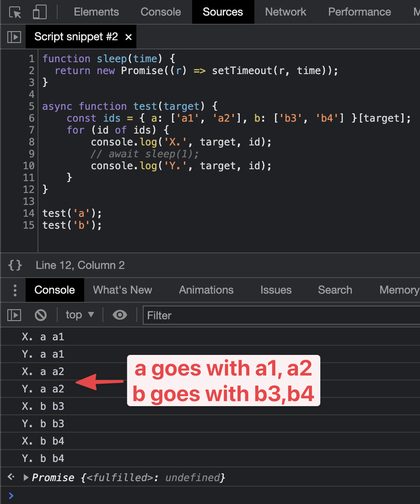Click the console Filter input field
The height and width of the screenshot is (504, 420).
click(x=281, y=315)
